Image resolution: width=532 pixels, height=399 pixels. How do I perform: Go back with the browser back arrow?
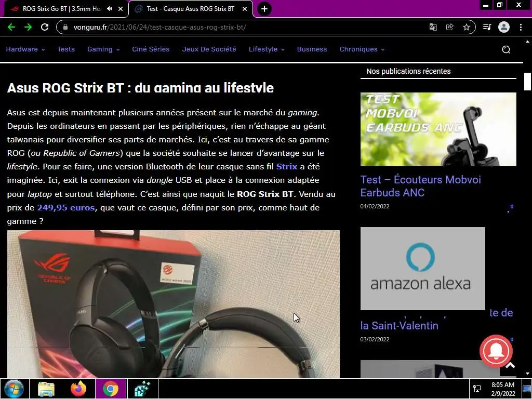point(11,27)
